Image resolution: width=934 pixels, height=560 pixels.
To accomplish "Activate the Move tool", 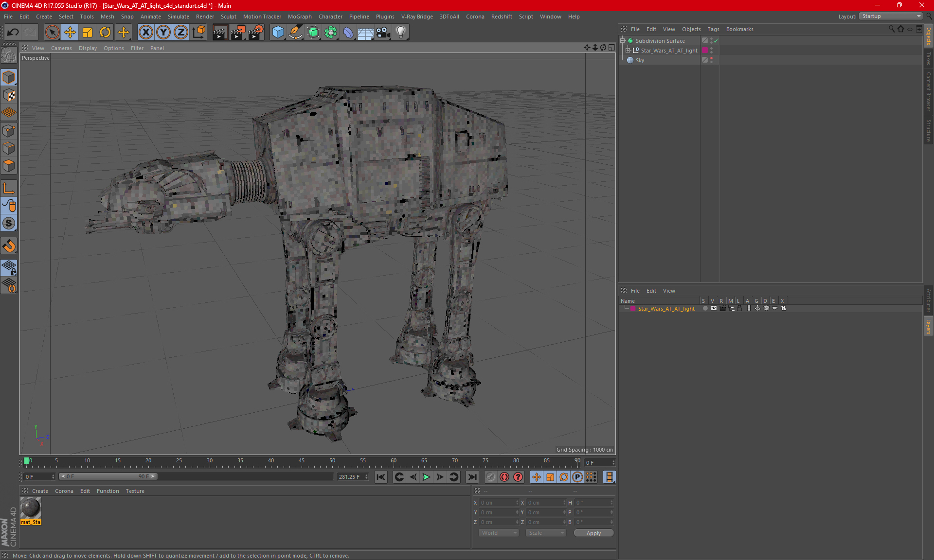I will tap(70, 33).
